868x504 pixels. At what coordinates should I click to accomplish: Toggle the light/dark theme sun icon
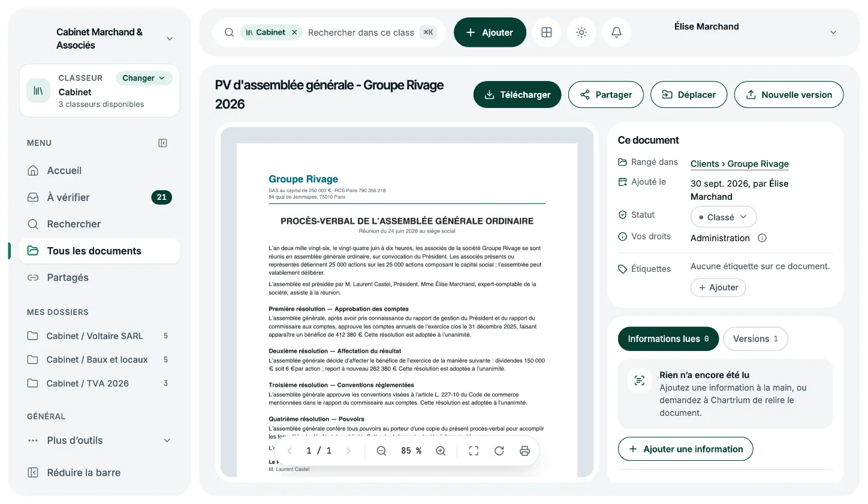point(581,32)
